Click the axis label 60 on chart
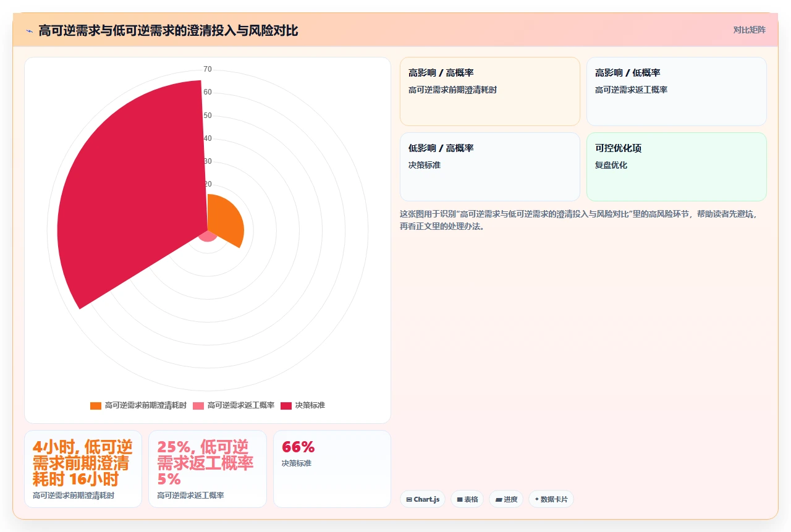Screen dimensions: 791x532 (x=208, y=92)
